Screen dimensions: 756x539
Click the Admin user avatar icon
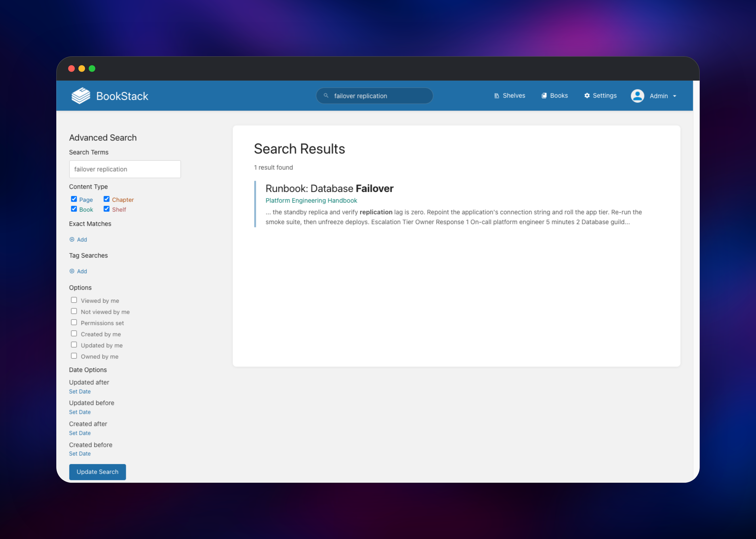coord(637,96)
